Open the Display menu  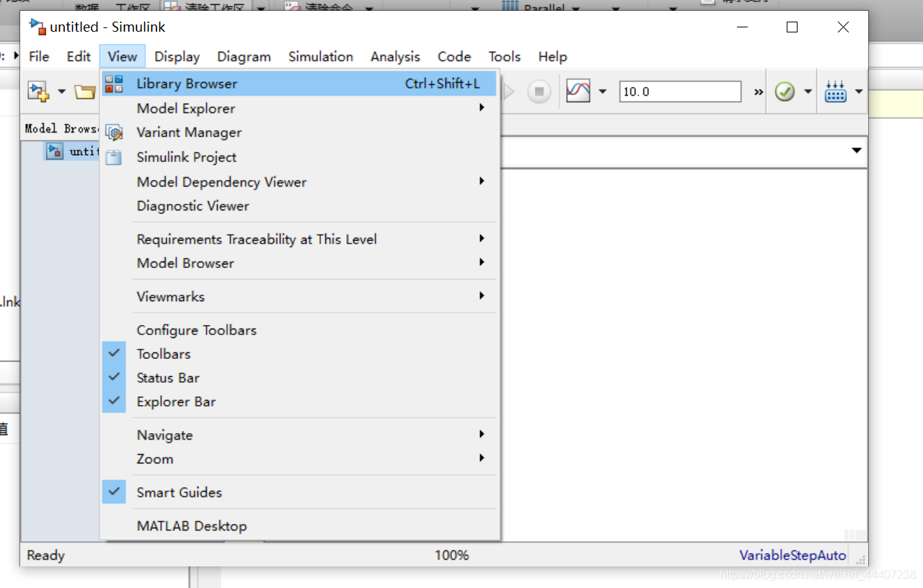tap(177, 56)
